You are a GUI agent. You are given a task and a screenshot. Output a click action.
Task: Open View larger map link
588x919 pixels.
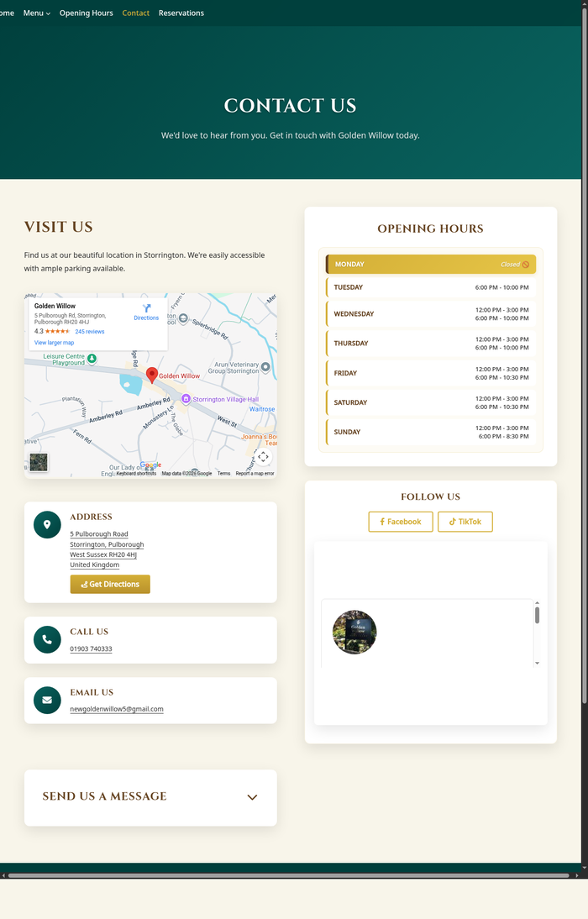point(54,343)
